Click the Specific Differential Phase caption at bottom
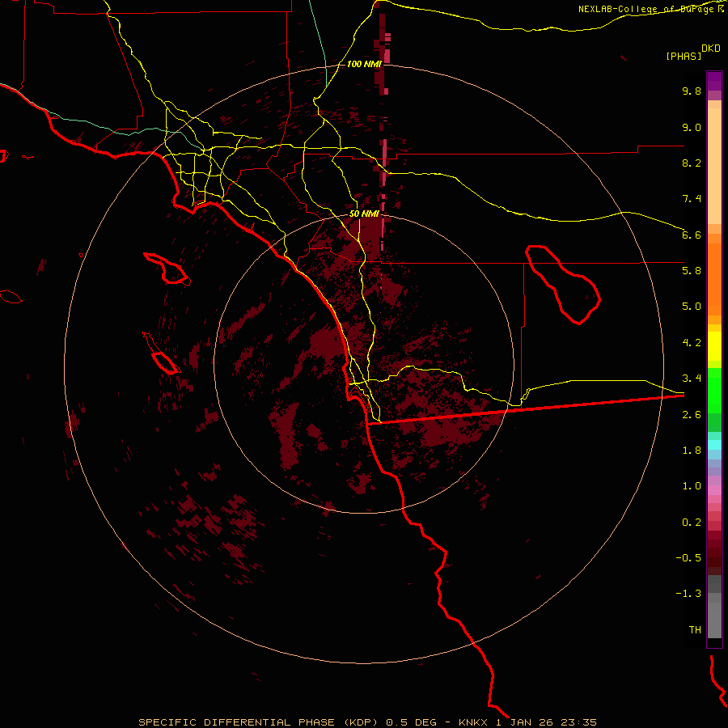This screenshot has width=728, height=728. pyautogui.click(x=367, y=722)
